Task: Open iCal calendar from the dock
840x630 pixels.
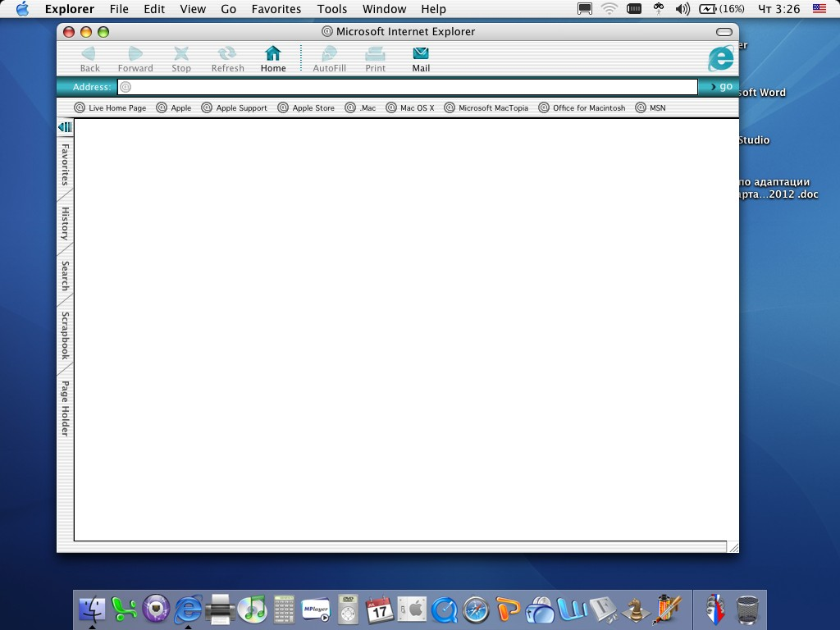Action: (380, 609)
